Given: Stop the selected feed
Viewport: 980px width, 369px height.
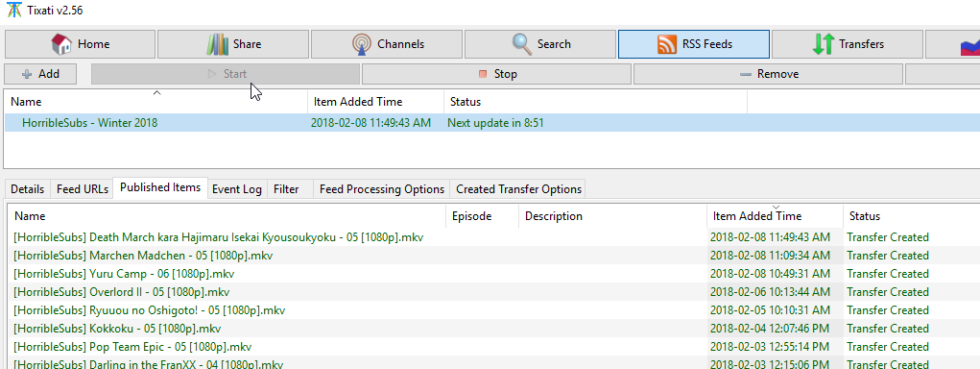Looking at the screenshot, I should tap(497, 74).
